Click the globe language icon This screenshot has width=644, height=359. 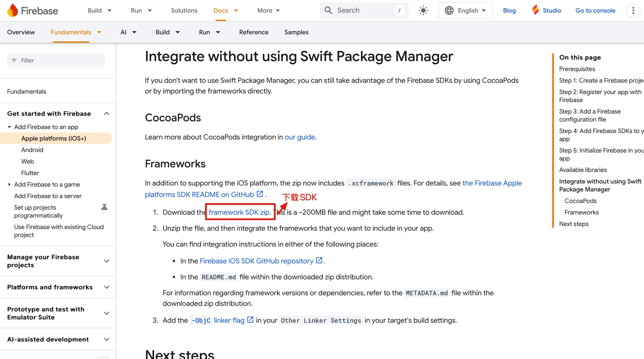449,10
